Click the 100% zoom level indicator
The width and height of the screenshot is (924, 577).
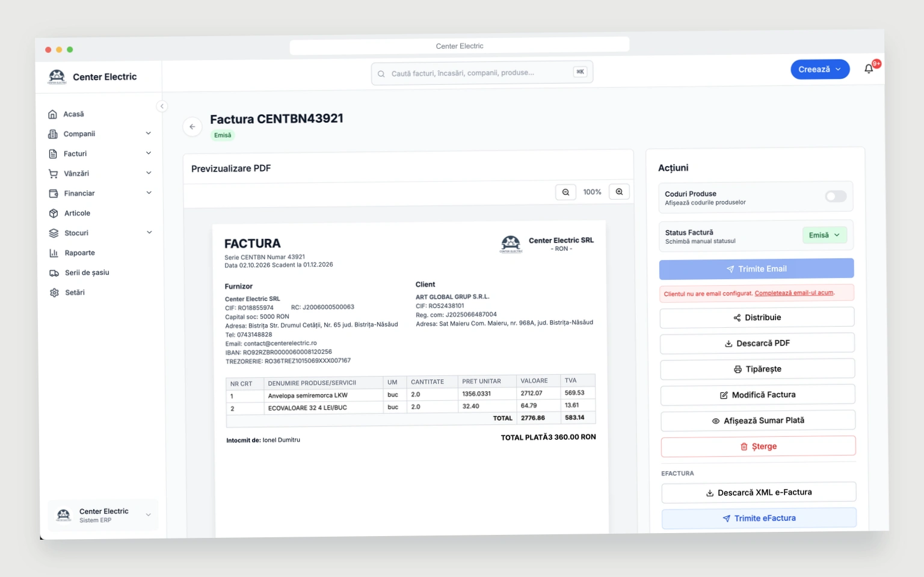coord(592,192)
